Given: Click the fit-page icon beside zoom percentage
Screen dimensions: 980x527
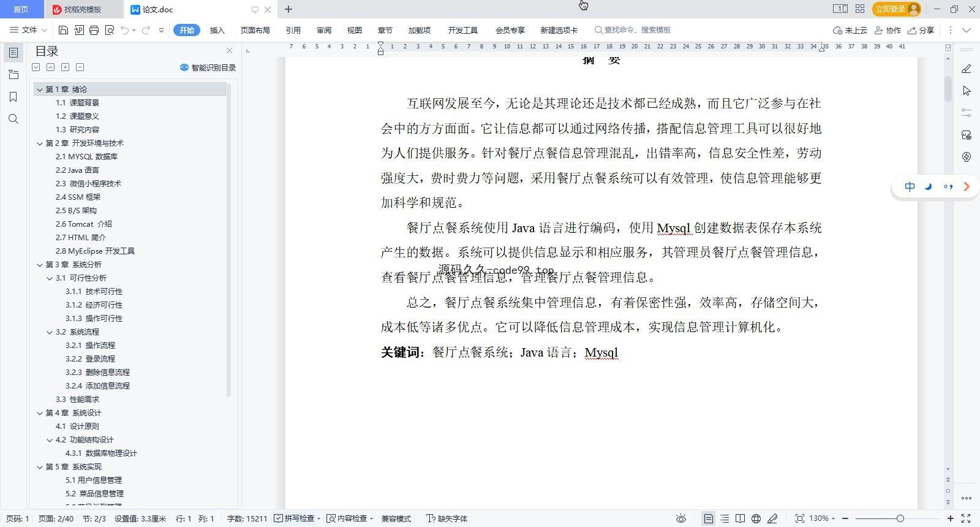Looking at the screenshot, I should point(799,518).
